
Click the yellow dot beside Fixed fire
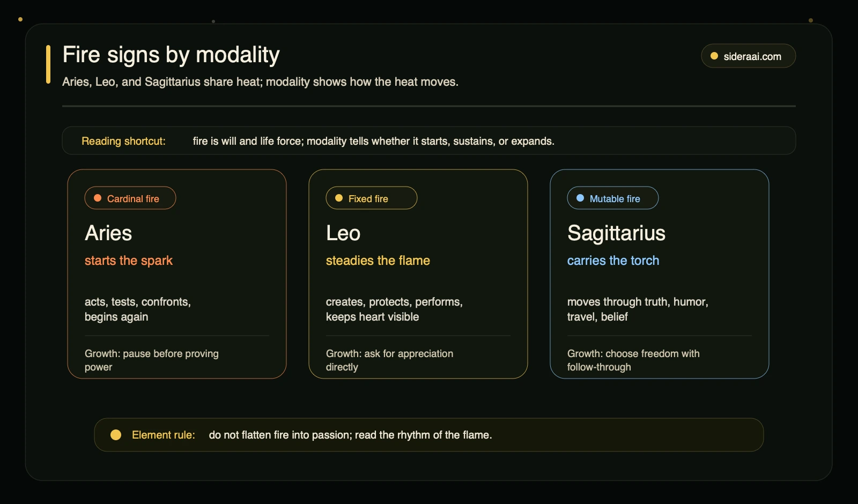click(339, 198)
